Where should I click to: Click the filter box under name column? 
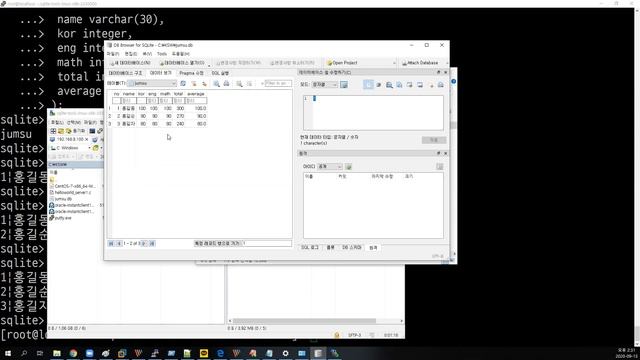point(129,100)
